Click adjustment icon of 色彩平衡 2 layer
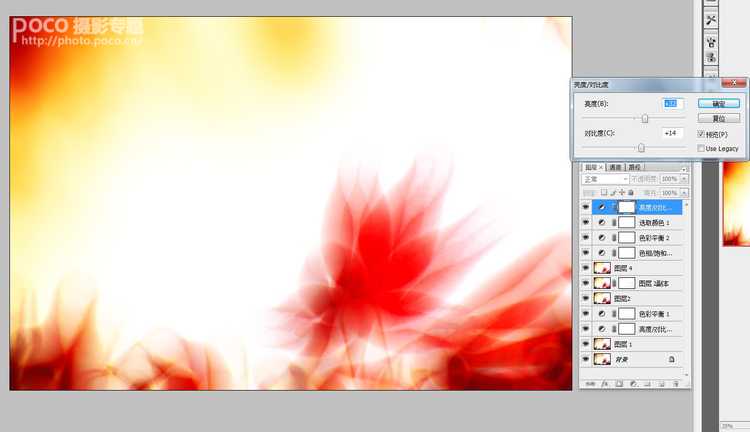Viewport: 750px width, 432px height. (x=602, y=238)
